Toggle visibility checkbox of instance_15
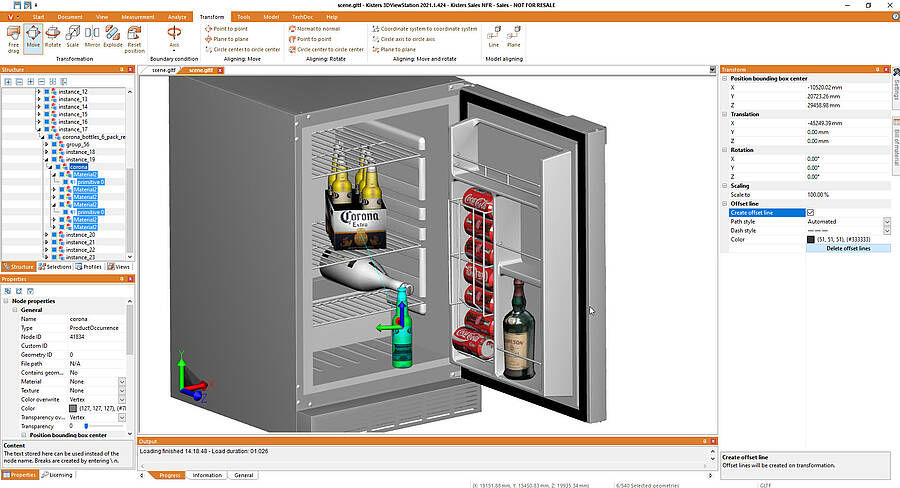 pyautogui.click(x=46, y=114)
